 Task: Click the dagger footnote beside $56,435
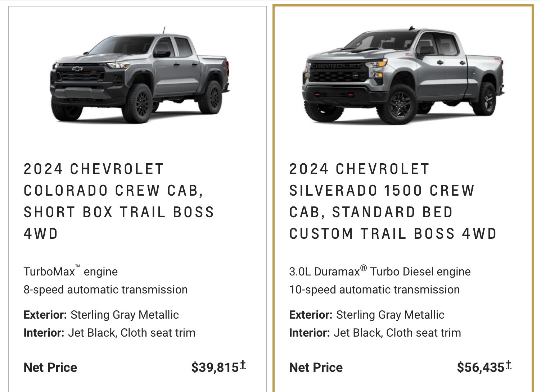coord(508,365)
